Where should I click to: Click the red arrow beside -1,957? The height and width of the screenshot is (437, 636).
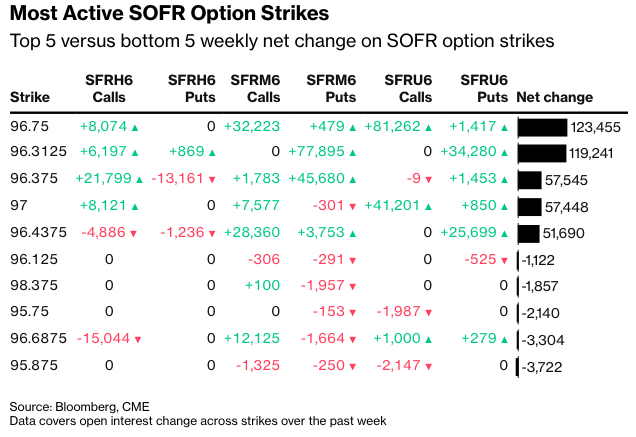[x=353, y=286]
